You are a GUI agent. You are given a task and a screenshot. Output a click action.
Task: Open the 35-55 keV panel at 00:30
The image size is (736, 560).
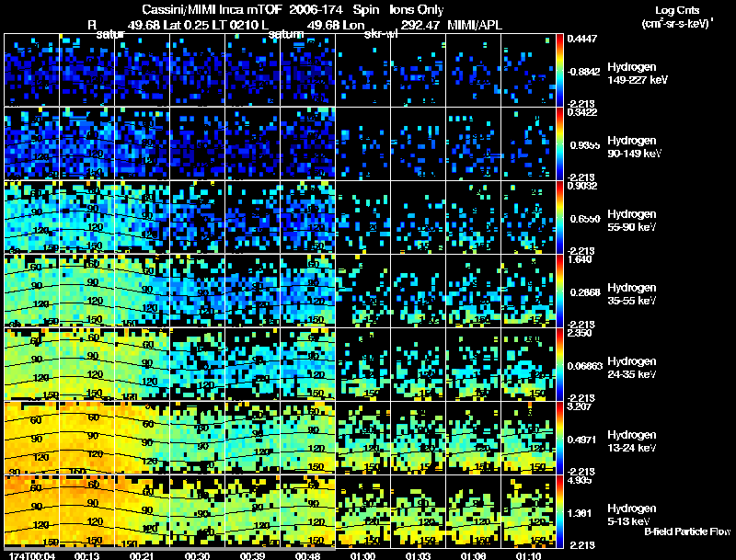click(198, 291)
